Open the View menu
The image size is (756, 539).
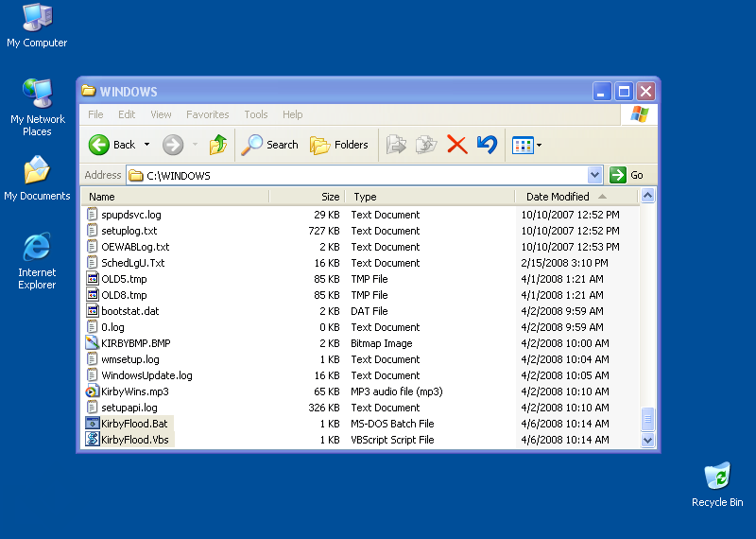coord(161,114)
